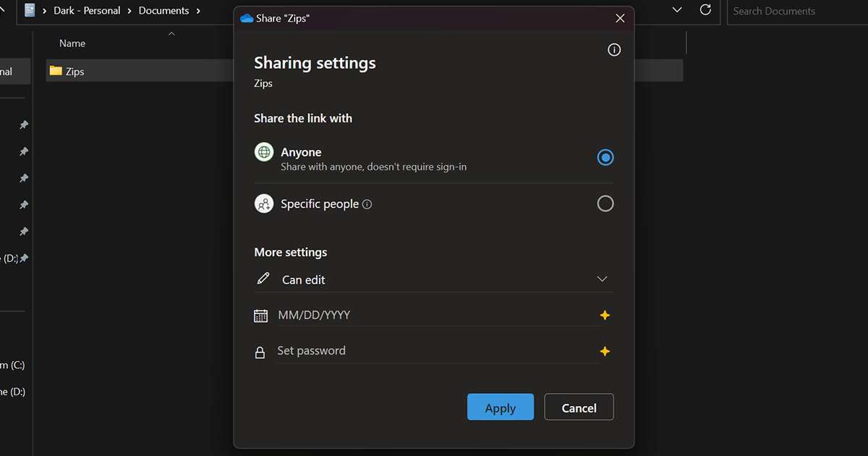The image size is (868, 456).
Task: Apply the sharing settings
Action: [x=500, y=407]
